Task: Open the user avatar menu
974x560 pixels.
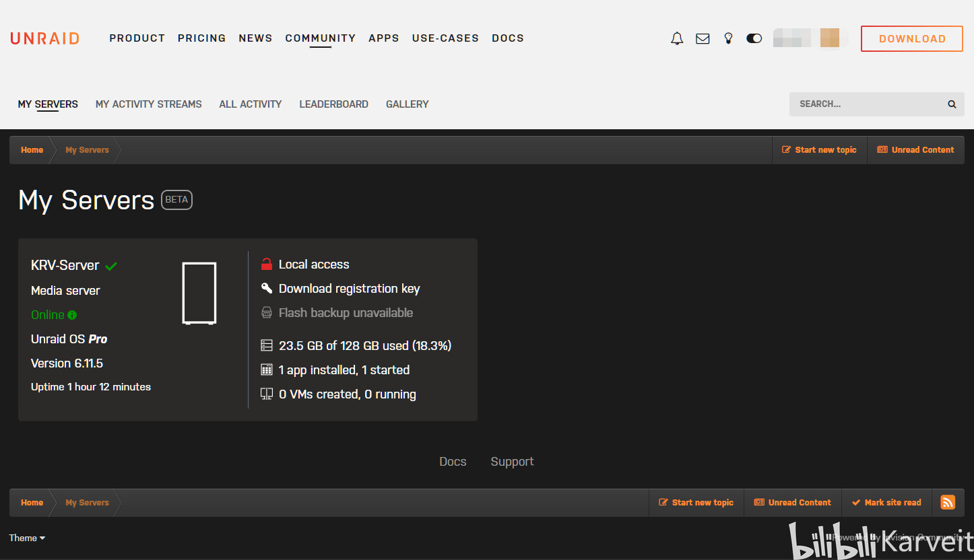Action: 829,38
